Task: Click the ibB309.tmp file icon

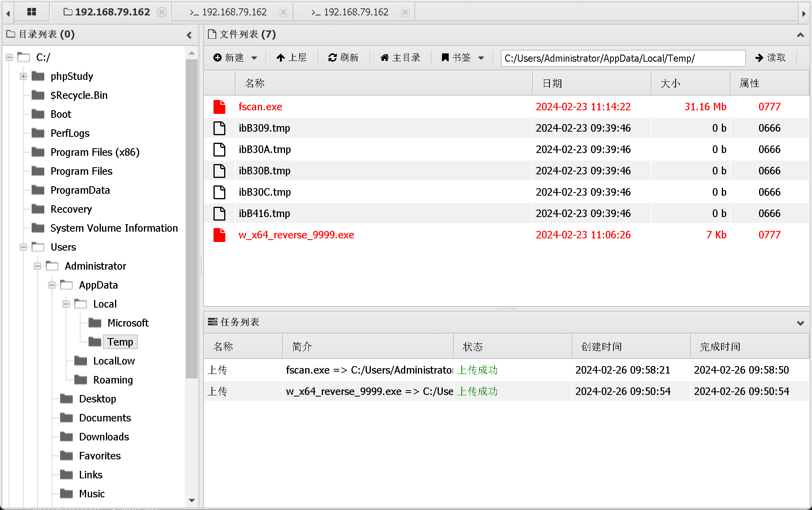Action: (219, 128)
